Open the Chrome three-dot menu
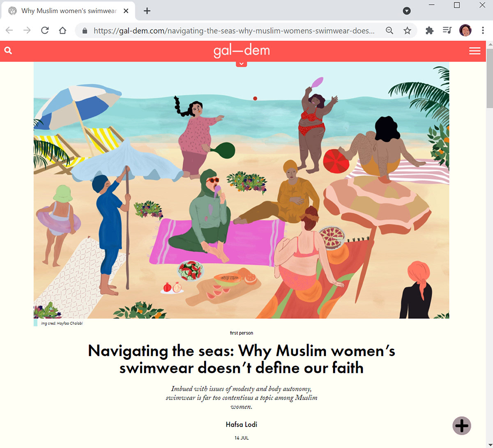The image size is (493, 448). coord(483,30)
